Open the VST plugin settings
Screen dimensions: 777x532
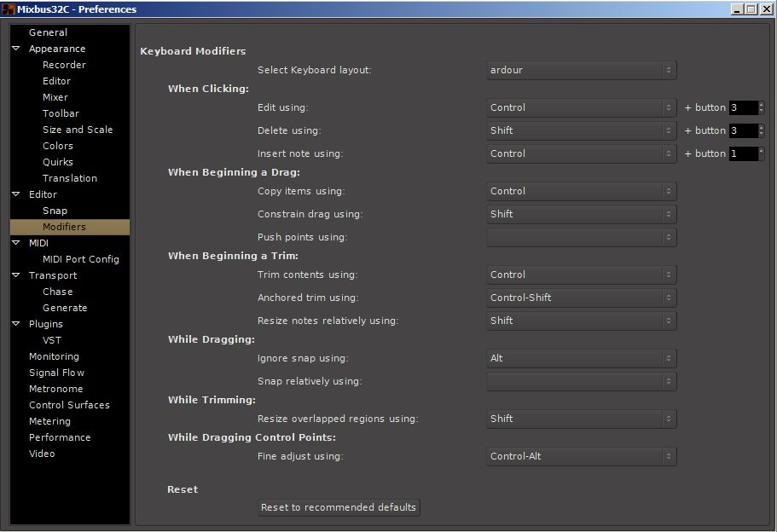(x=51, y=340)
